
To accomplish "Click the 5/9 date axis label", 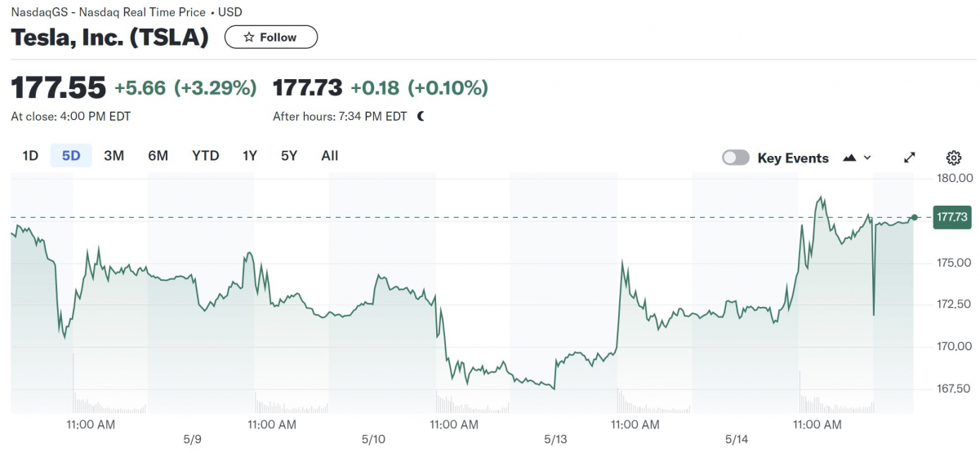I will 193,439.
